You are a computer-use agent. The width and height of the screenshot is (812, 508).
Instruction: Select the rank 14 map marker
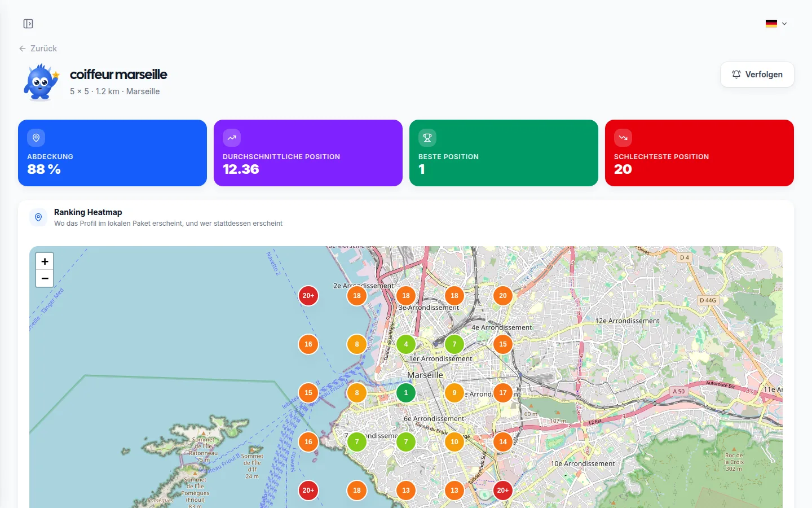click(x=503, y=442)
